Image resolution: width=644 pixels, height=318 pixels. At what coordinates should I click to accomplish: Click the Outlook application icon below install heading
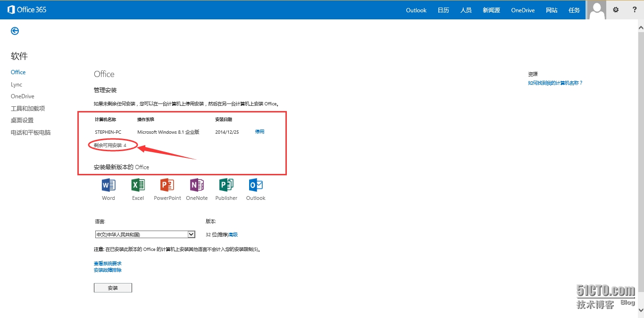tap(256, 185)
